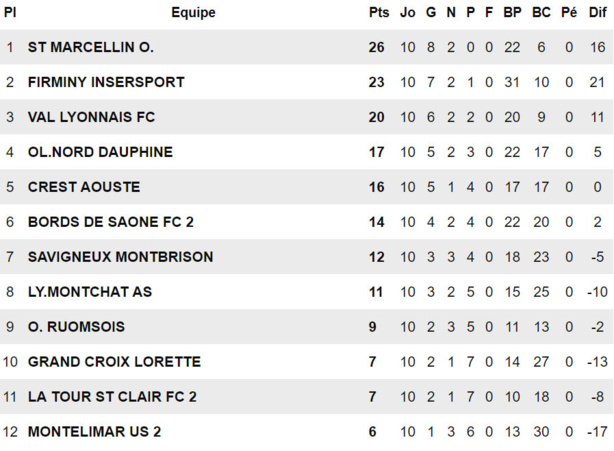Click GRAND CROIX LORETTE team name
The width and height of the screenshot is (614, 451).
[x=114, y=362]
